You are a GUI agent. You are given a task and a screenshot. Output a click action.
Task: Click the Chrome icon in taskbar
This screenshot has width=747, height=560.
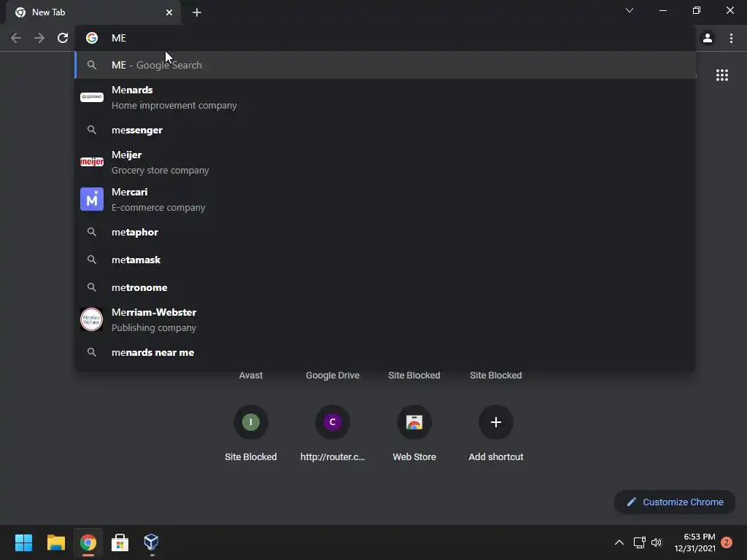[88, 542]
